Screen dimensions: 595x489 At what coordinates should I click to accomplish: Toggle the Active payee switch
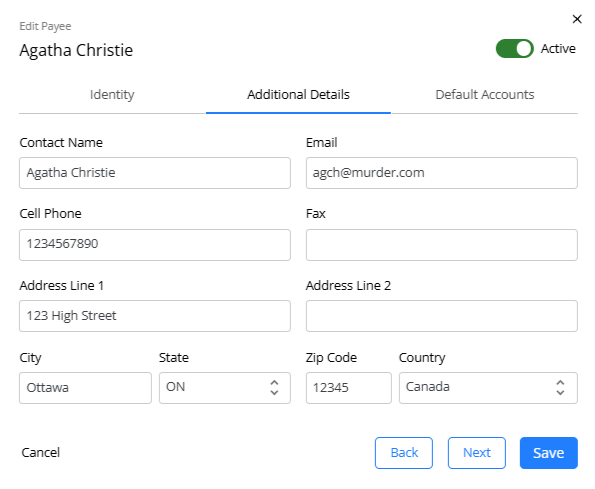(x=515, y=49)
